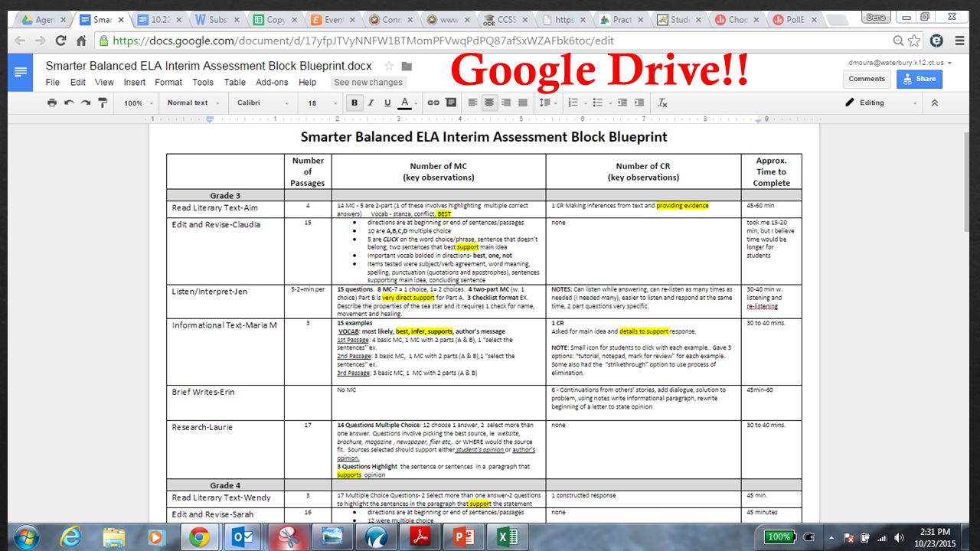980x551 pixels.
Task: Collapse the menus with the double chevron
Action: 934,103
